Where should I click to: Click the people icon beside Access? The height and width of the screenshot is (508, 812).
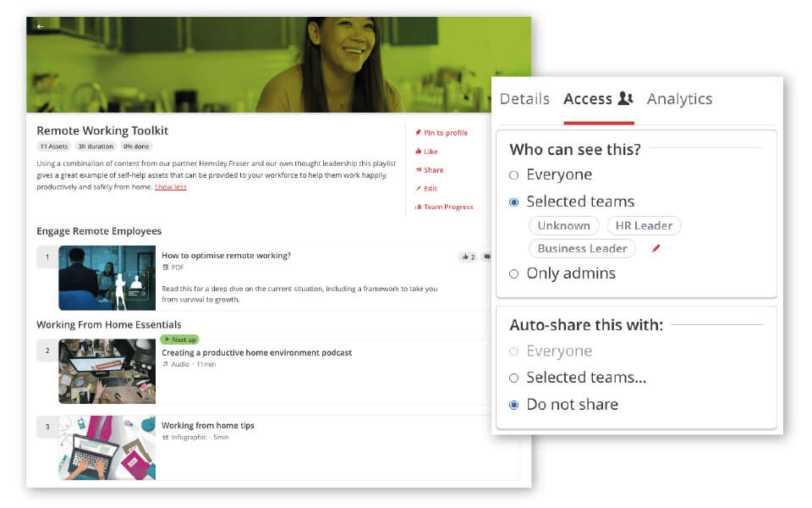tap(626, 98)
